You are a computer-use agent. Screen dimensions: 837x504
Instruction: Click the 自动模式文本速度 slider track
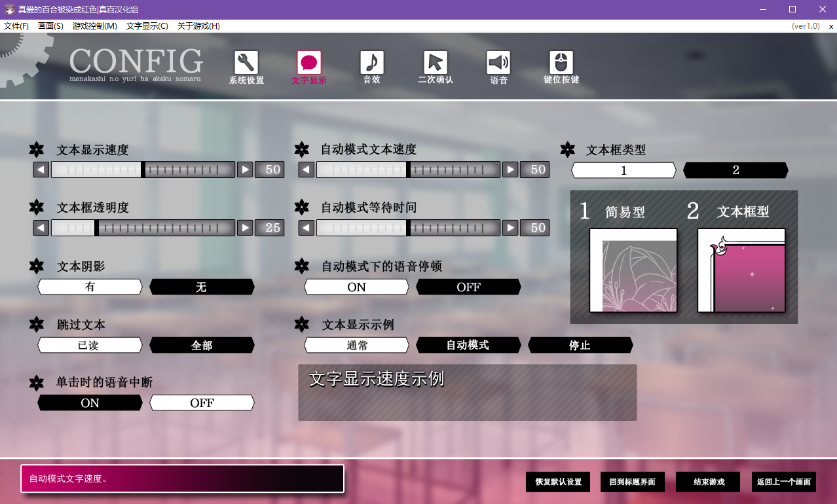(x=408, y=170)
